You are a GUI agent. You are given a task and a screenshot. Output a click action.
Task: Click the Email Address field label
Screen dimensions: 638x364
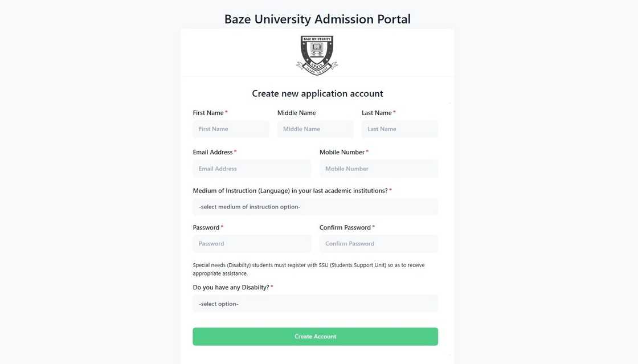click(x=213, y=153)
